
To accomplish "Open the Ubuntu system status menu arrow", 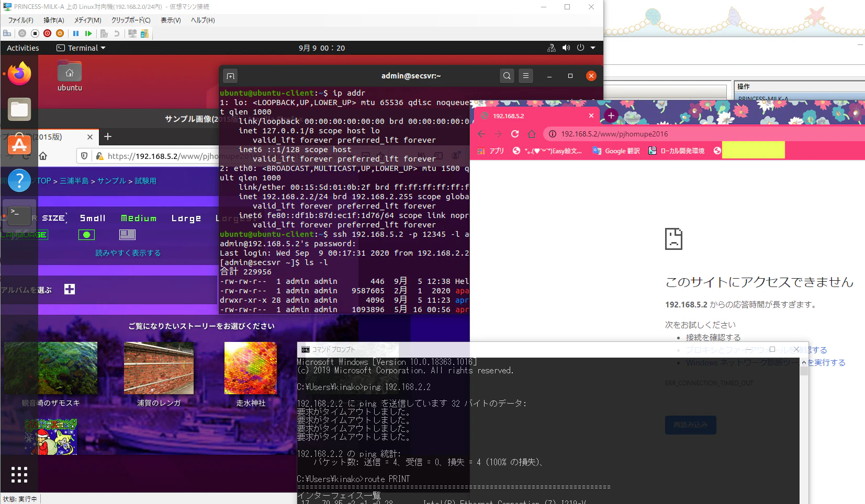I will (x=593, y=48).
